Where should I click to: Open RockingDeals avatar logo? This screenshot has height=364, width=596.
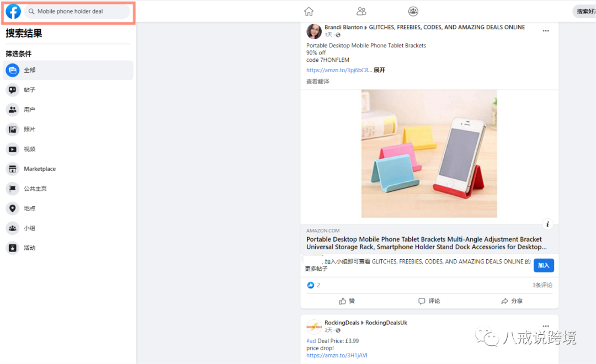[x=314, y=326]
